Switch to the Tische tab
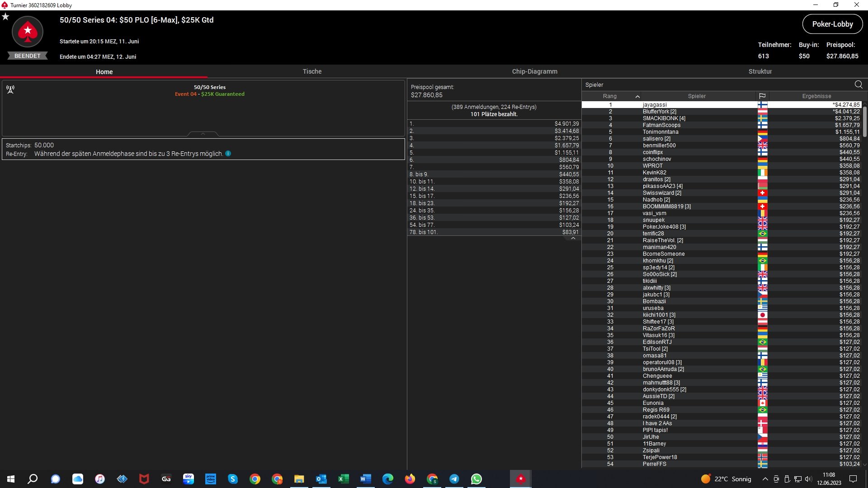Screen dimensions: 868x488 [312, 71]
